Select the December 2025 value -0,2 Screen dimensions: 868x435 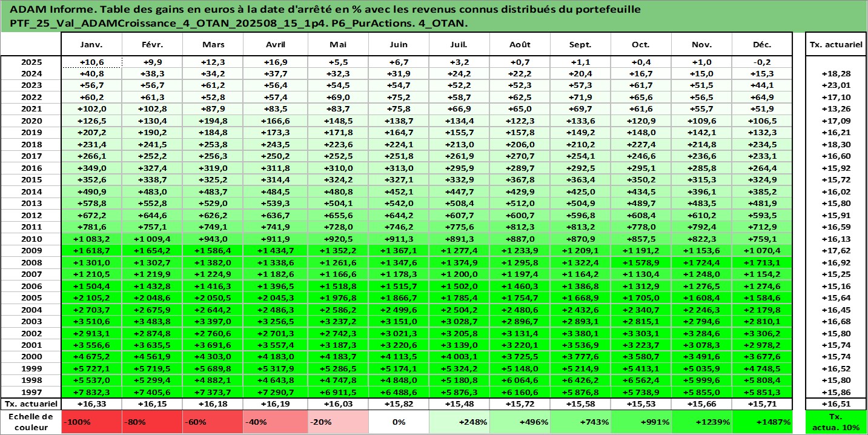tap(762, 62)
